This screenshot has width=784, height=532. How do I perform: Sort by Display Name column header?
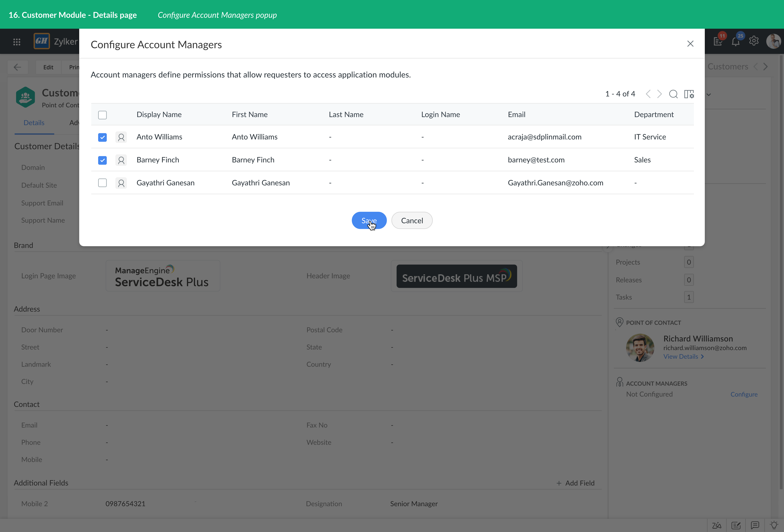(159, 114)
